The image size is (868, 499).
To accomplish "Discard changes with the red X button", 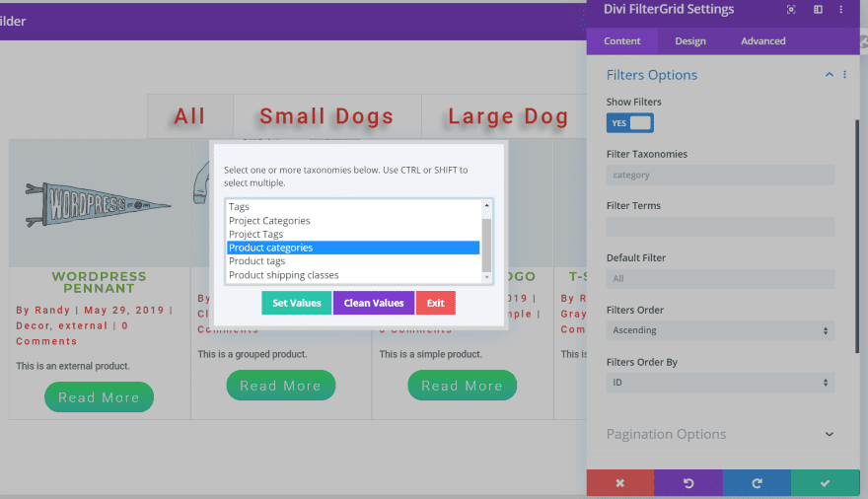I will coord(620,483).
